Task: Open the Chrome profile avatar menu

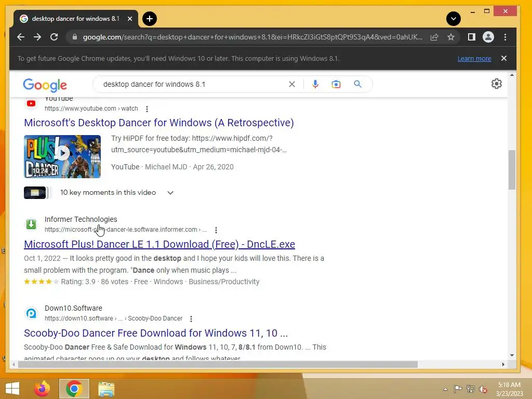Action: [x=488, y=37]
